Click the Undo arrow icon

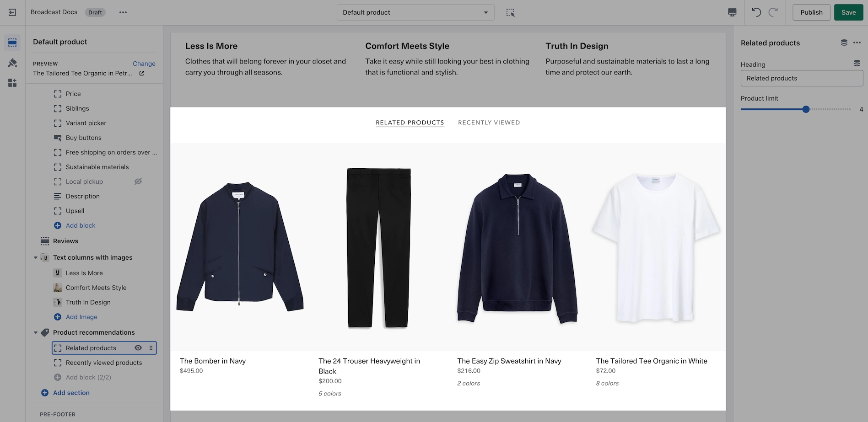click(x=756, y=12)
